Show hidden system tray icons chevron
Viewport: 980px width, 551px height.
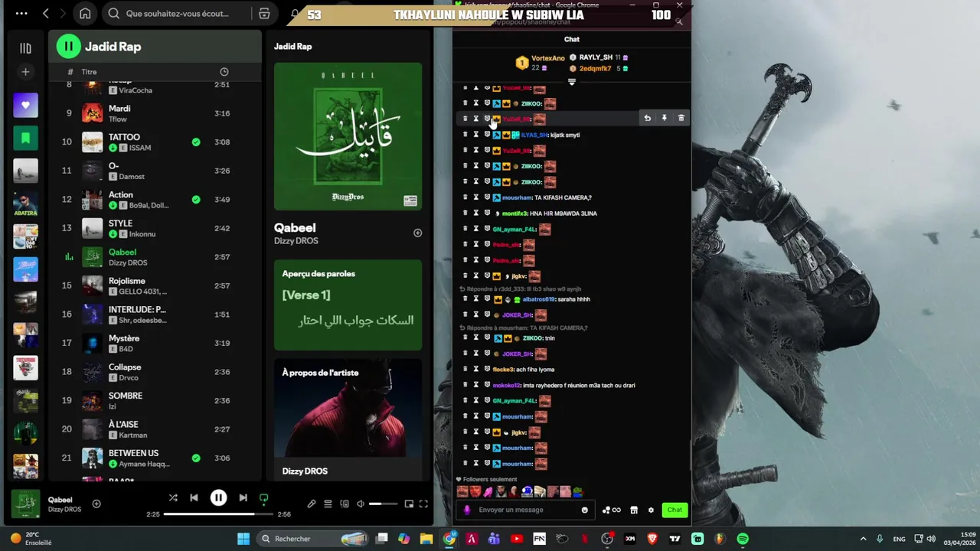tap(863, 539)
